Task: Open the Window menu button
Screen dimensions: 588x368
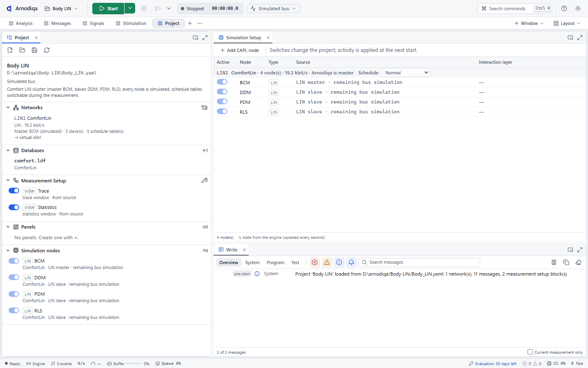Action: click(x=529, y=23)
